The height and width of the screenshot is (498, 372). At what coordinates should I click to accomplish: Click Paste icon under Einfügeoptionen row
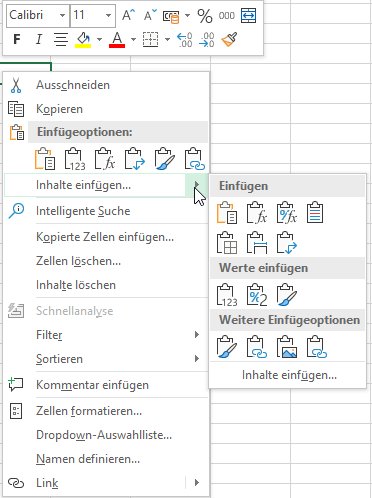tap(45, 159)
